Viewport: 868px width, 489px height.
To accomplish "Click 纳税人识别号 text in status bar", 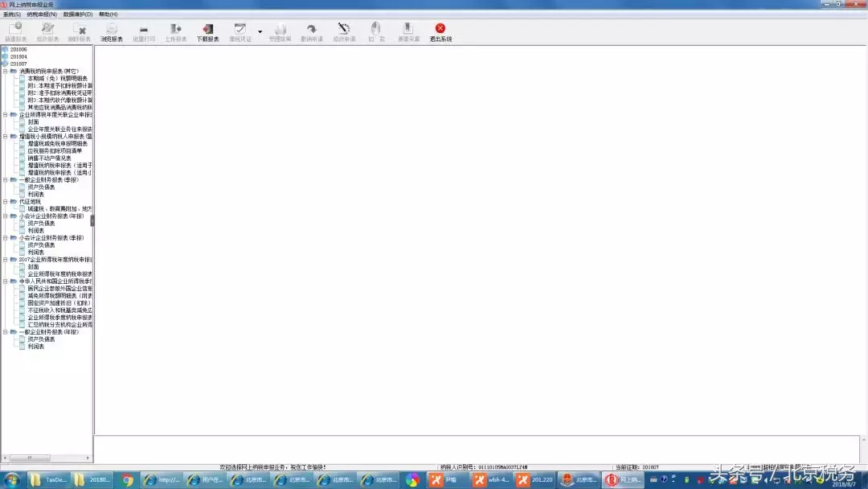I will tap(484, 467).
